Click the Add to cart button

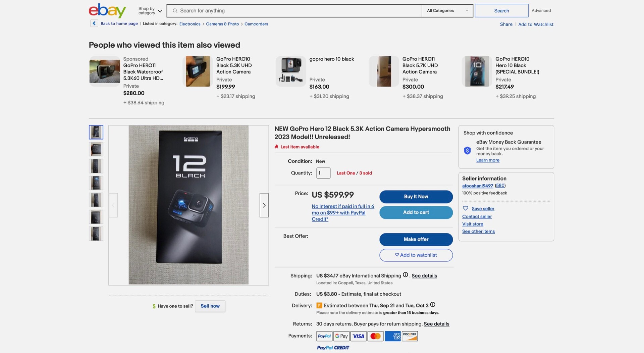416,212
